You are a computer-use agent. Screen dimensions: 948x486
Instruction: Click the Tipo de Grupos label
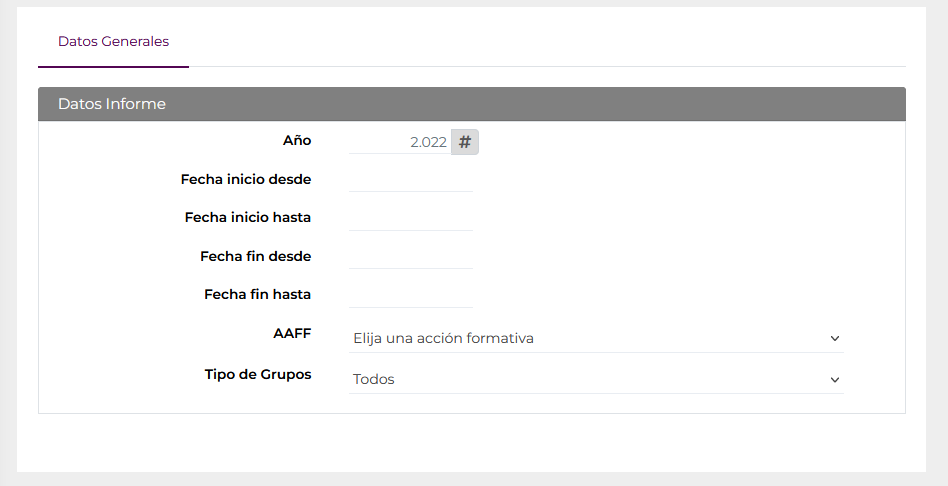258,374
